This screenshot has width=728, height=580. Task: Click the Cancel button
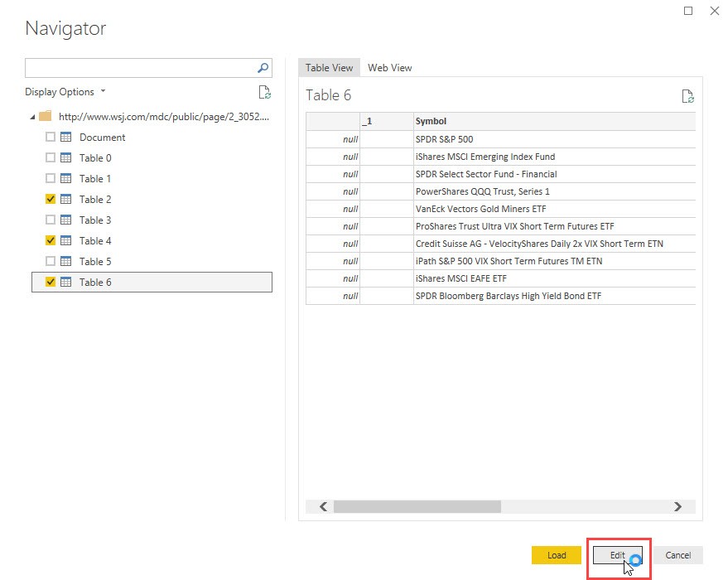(677, 555)
